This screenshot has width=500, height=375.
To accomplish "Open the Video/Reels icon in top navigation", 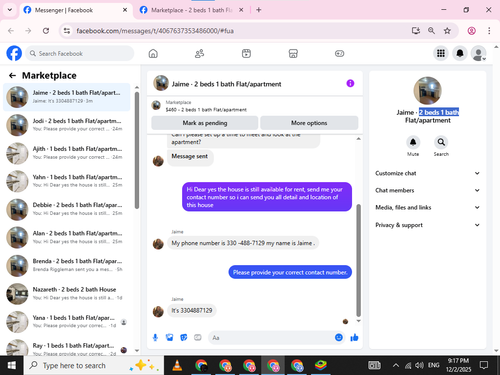I will 246,53.
